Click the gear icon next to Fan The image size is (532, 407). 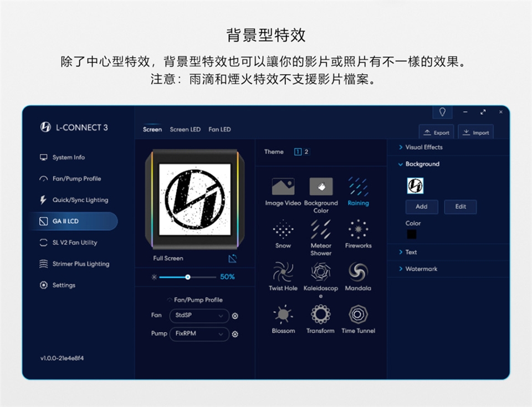(235, 316)
